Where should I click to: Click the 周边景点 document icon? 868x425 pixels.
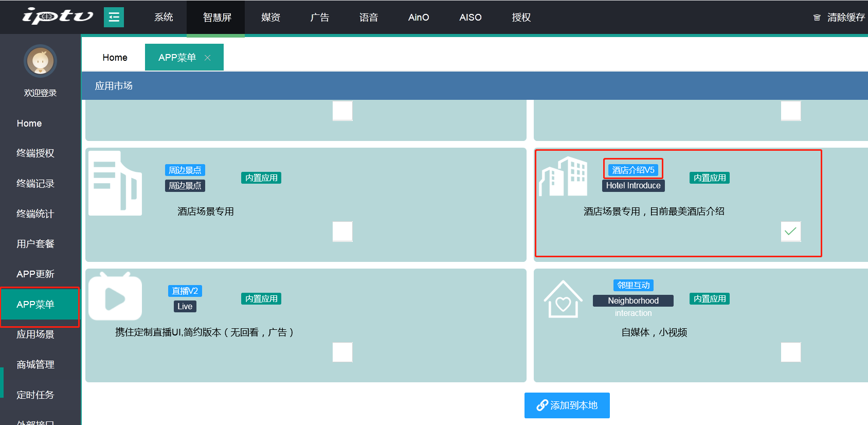click(115, 183)
